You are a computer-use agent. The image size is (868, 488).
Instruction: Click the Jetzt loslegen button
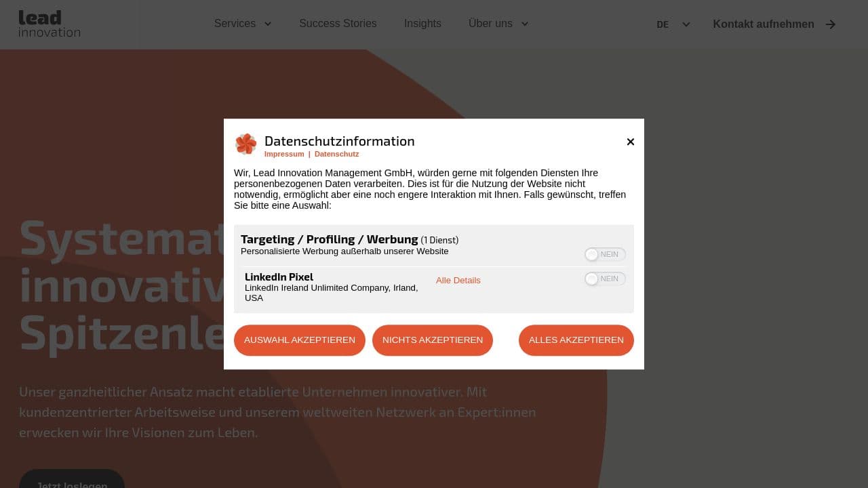[72, 483]
